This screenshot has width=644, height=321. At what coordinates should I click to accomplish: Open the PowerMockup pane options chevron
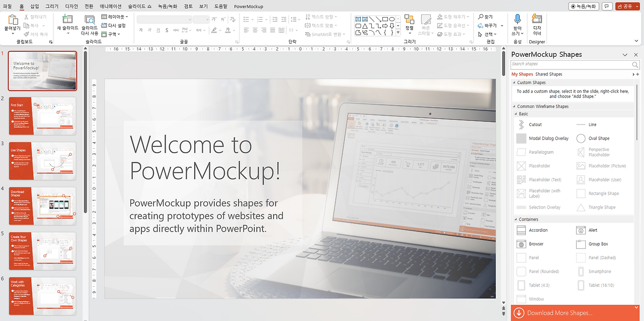625,55
